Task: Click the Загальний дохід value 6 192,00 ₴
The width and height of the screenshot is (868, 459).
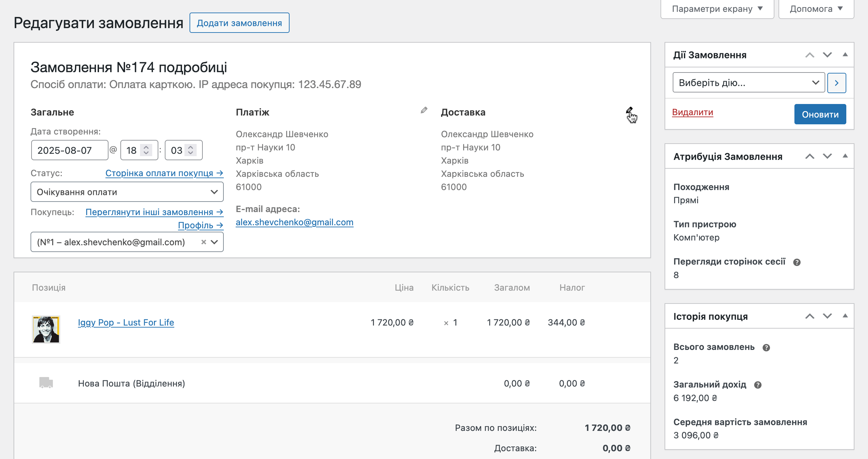Action: pos(695,398)
